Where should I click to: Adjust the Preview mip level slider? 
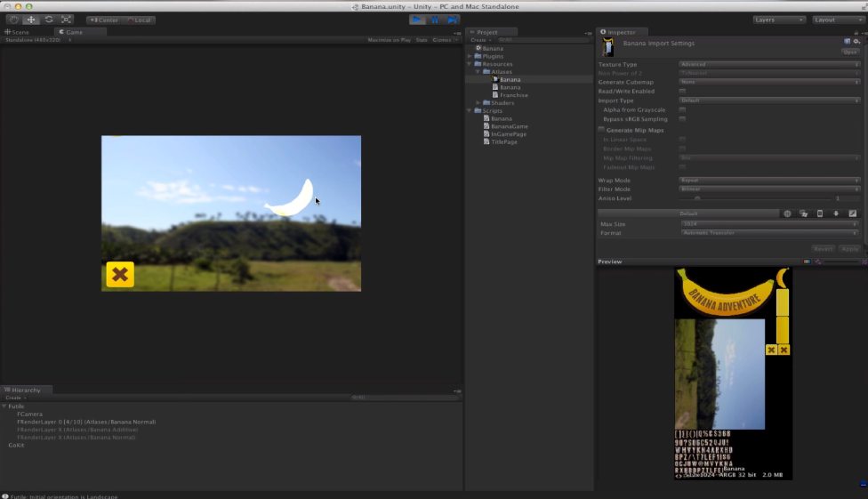pos(840,262)
